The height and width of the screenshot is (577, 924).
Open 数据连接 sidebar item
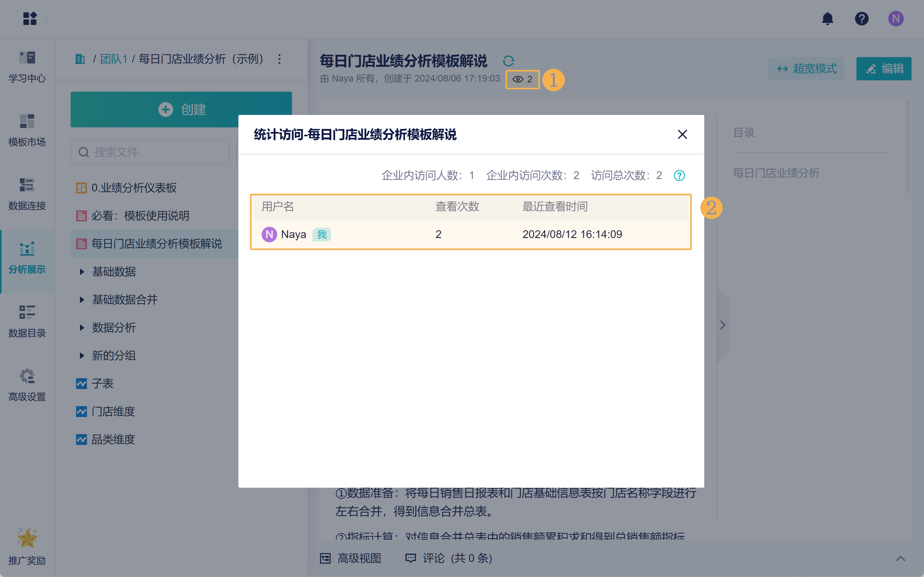27,194
